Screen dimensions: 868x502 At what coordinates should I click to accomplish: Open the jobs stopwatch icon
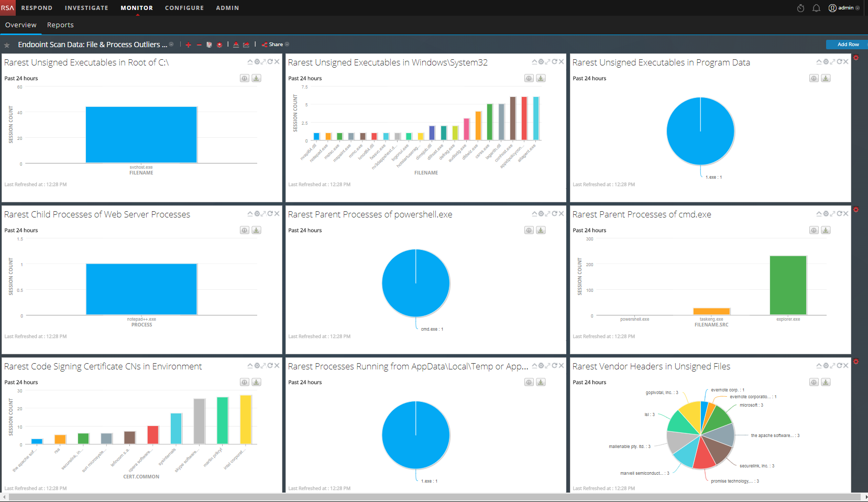[800, 8]
